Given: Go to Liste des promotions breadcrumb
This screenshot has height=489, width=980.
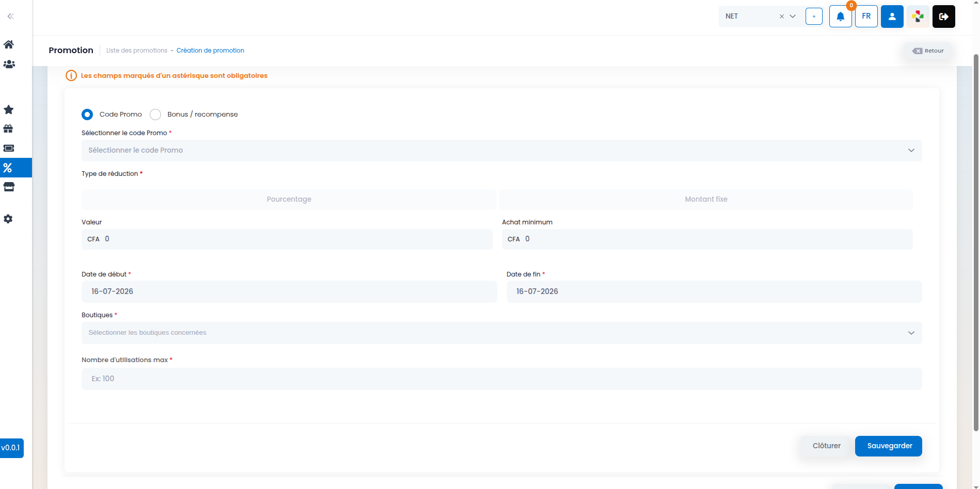Looking at the screenshot, I should pyautogui.click(x=137, y=51).
